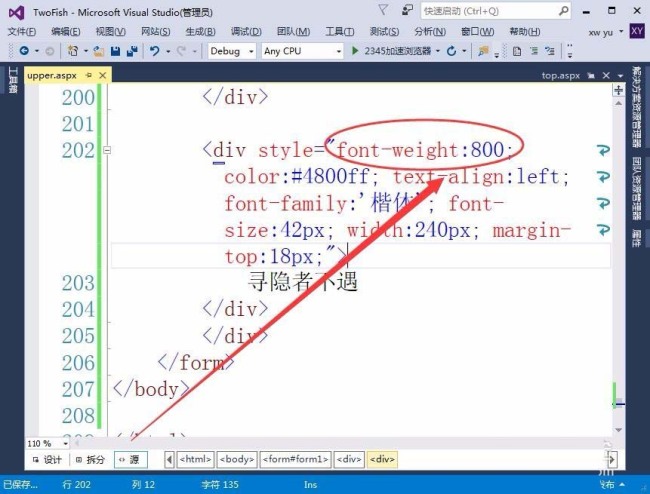The width and height of the screenshot is (650, 494).
Task: Click the Save file floppy icon
Action: (115, 51)
